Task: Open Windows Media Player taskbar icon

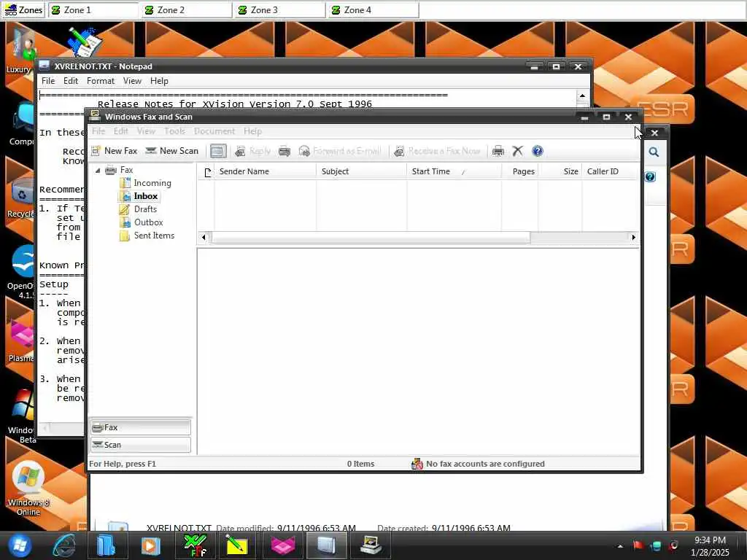Action: point(151,545)
